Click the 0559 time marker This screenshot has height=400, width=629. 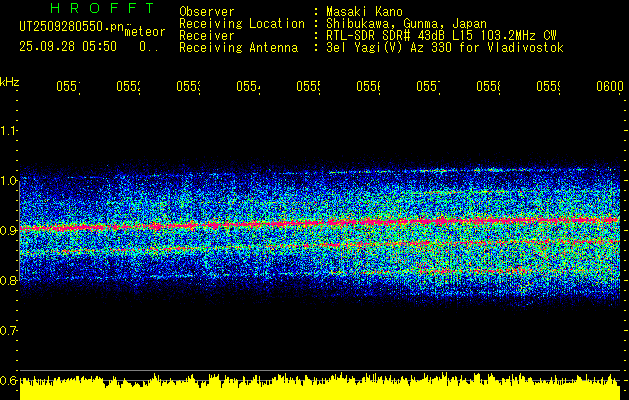coord(549,86)
